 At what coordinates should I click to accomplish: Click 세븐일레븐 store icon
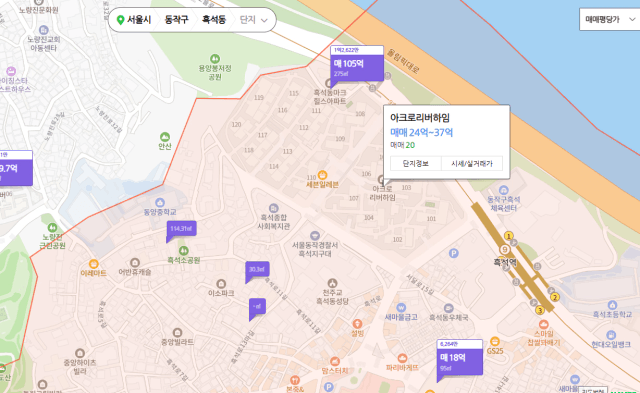tap(322, 175)
